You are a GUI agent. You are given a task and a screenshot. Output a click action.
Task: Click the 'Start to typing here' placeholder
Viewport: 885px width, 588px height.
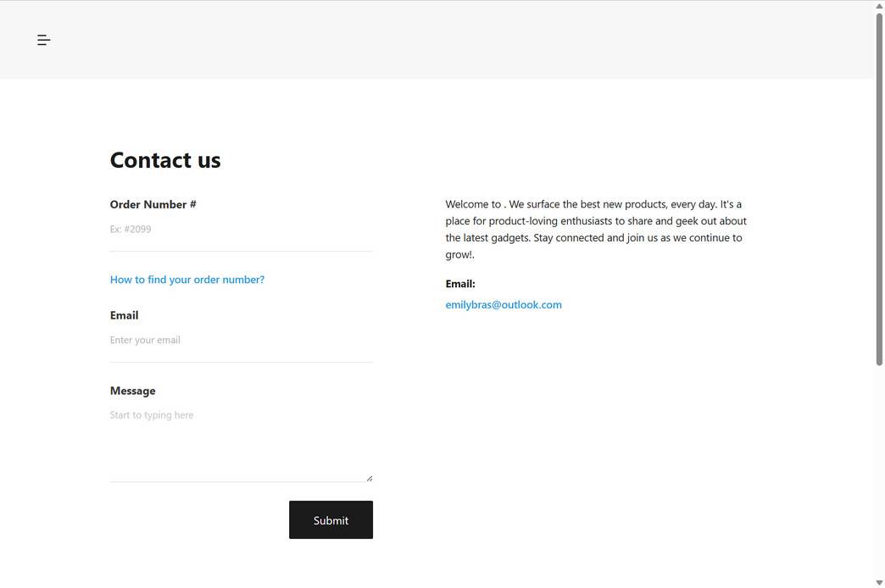click(152, 415)
